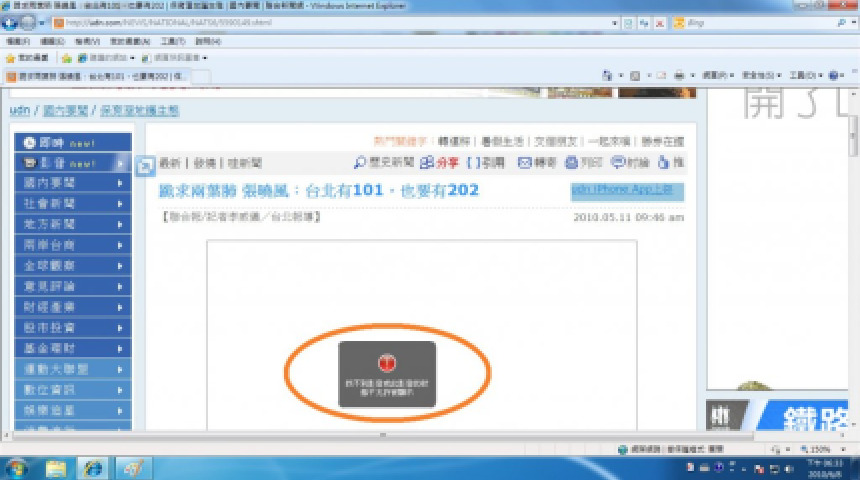Image resolution: width=860 pixels, height=480 pixels.
Task: Open the 工具 menu in menu bar
Action: point(172,42)
